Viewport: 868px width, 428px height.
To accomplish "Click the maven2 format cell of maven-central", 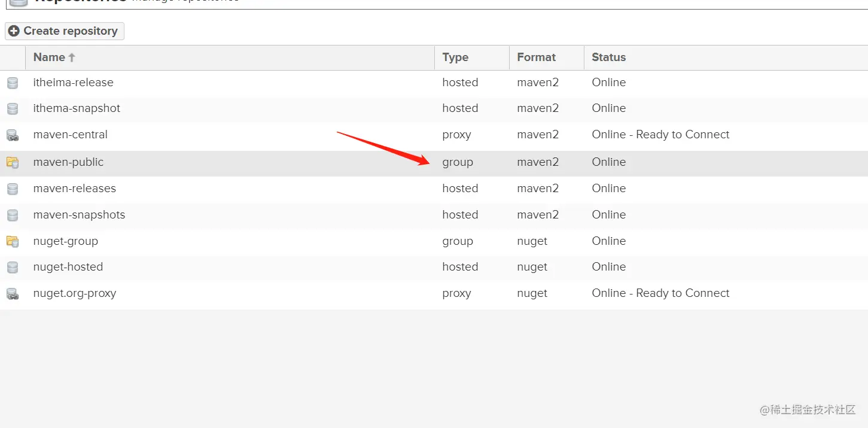I will (x=538, y=135).
